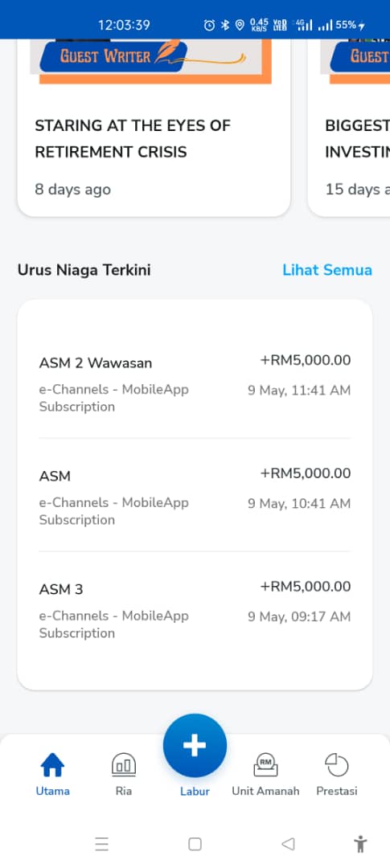Tap the Urus Niaga Terkini heading
The height and width of the screenshot is (868, 390).
[x=84, y=270]
